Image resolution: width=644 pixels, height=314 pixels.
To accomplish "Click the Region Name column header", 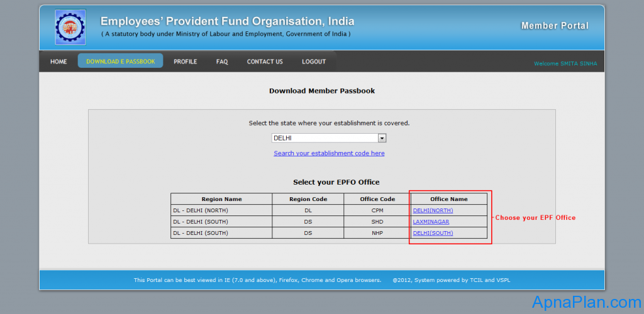I will (x=221, y=199).
